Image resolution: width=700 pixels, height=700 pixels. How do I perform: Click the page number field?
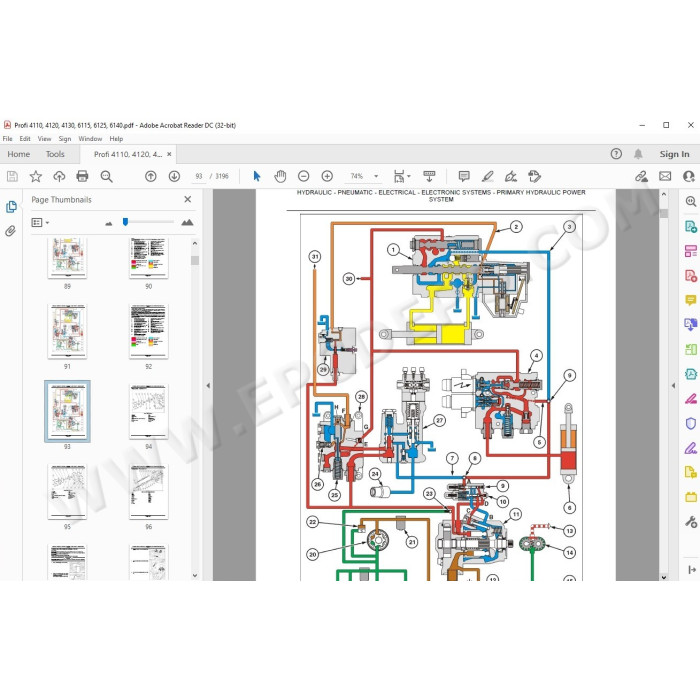coord(199,176)
